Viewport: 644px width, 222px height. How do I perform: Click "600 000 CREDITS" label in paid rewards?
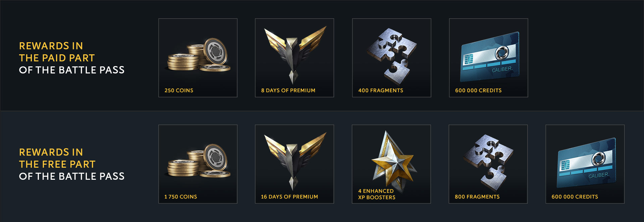point(478,91)
